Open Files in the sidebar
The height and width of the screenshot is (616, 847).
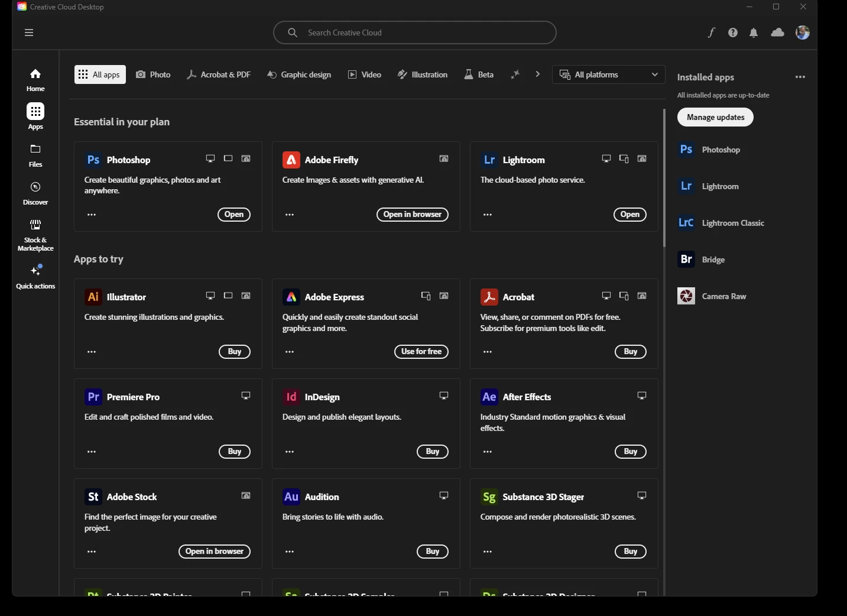click(35, 155)
